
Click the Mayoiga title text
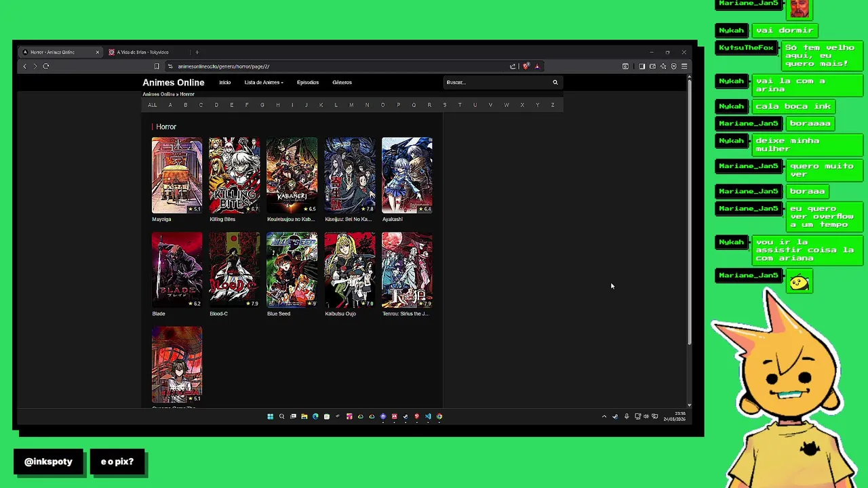161,220
